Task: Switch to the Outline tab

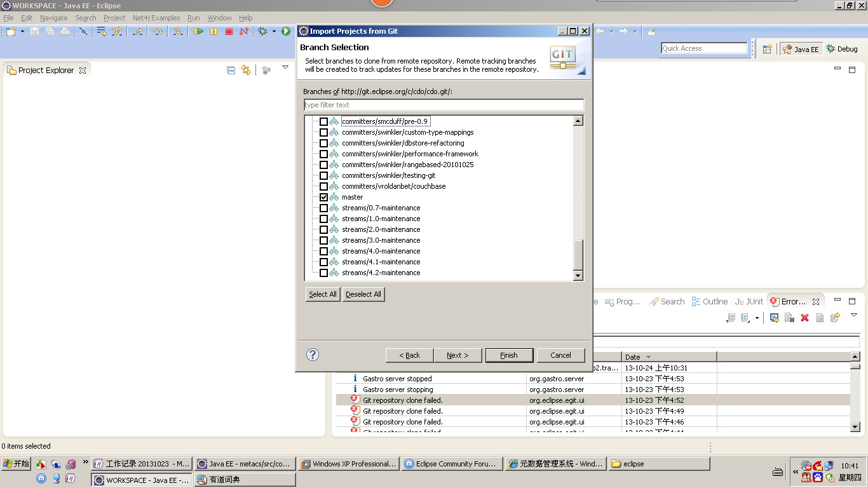Action: pos(709,301)
